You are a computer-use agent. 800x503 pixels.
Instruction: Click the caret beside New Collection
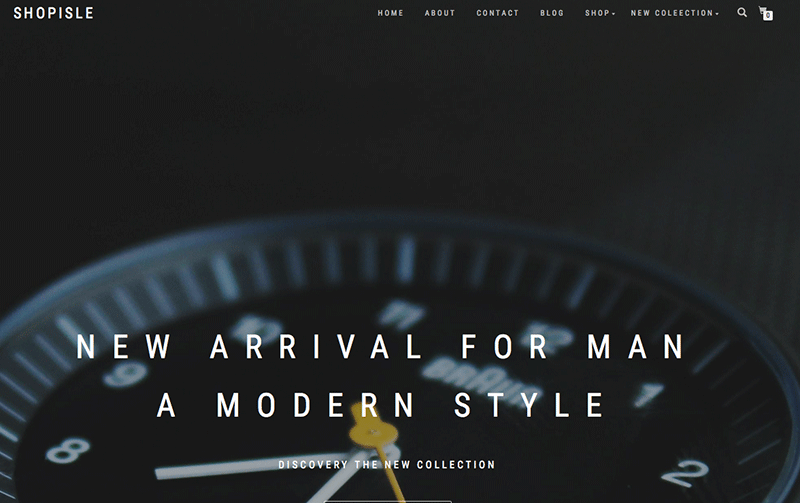[717, 14]
